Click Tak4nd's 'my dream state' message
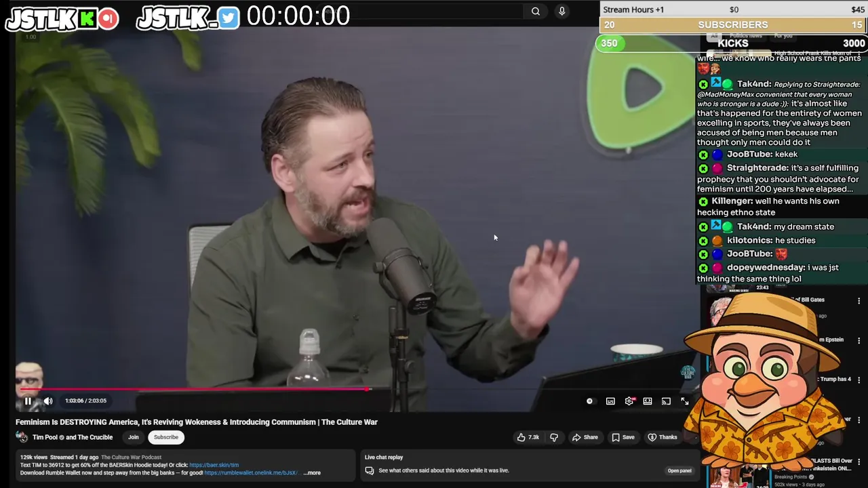This screenshot has height=488, width=868. 804,227
